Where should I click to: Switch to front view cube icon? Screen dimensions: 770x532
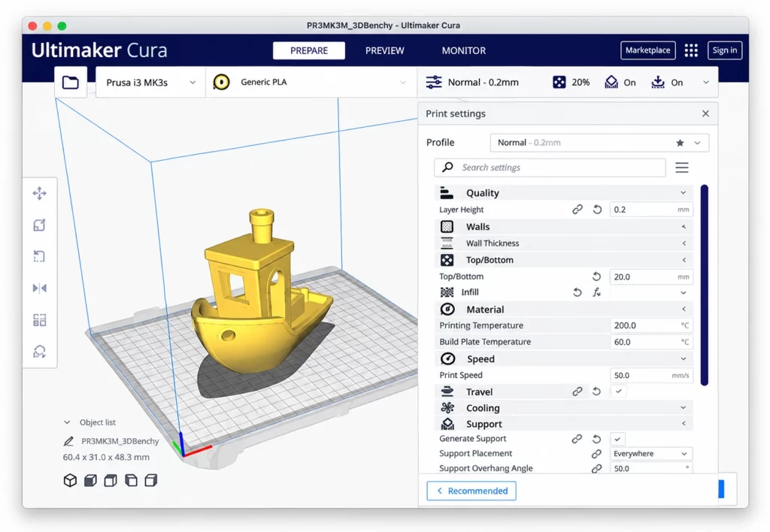(x=90, y=480)
